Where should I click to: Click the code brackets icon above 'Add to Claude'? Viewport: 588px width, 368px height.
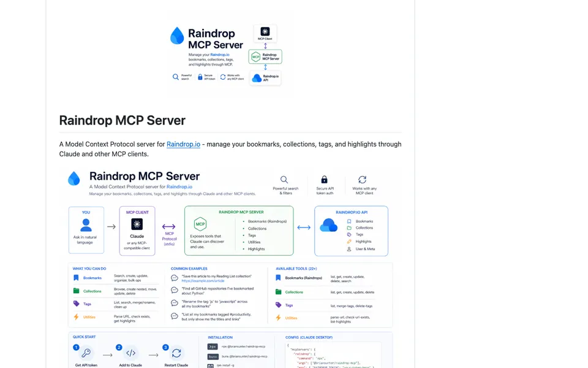coord(130,353)
